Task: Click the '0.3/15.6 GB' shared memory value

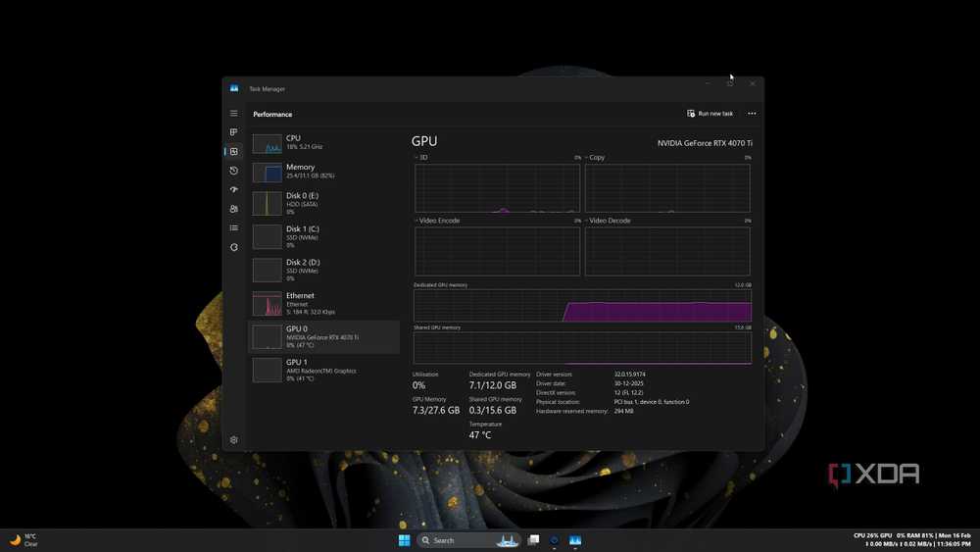Action: click(493, 411)
